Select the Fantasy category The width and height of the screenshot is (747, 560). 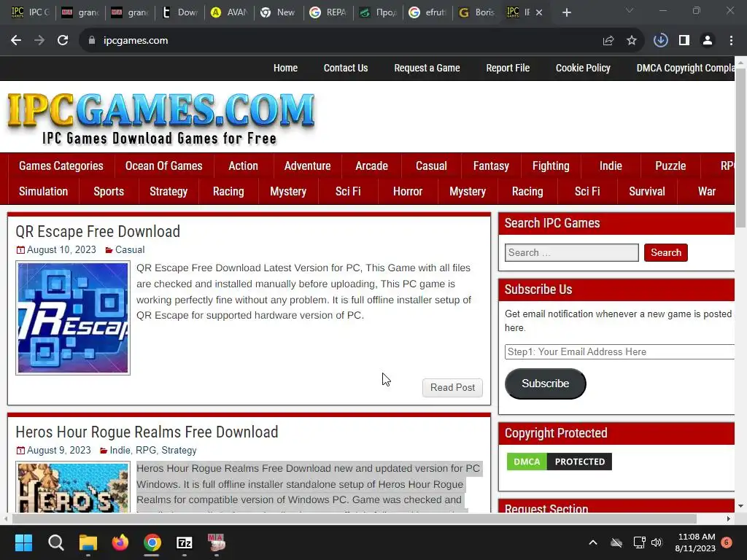[491, 166]
